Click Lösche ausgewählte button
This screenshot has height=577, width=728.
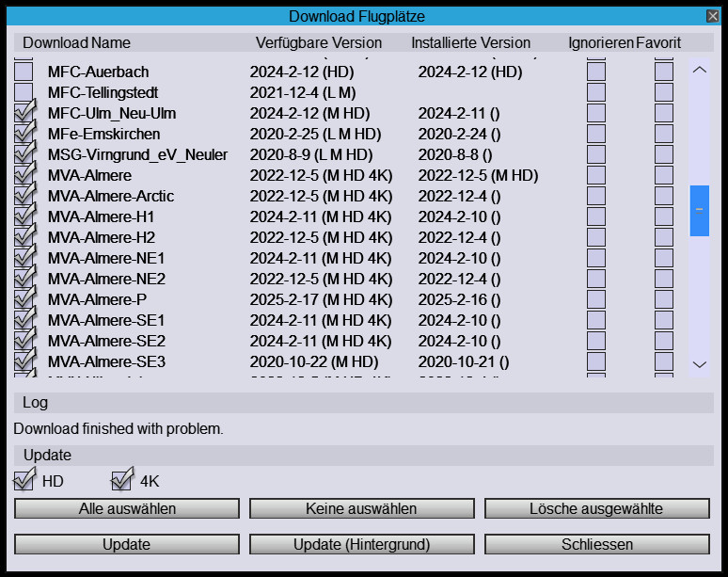[x=596, y=508]
